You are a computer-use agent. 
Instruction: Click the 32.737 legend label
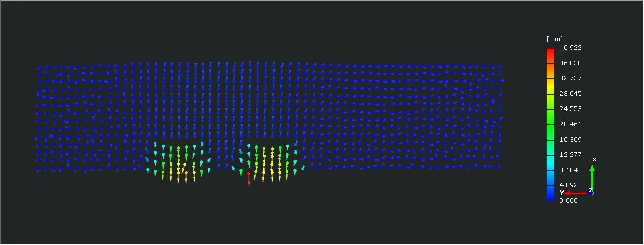coord(571,78)
